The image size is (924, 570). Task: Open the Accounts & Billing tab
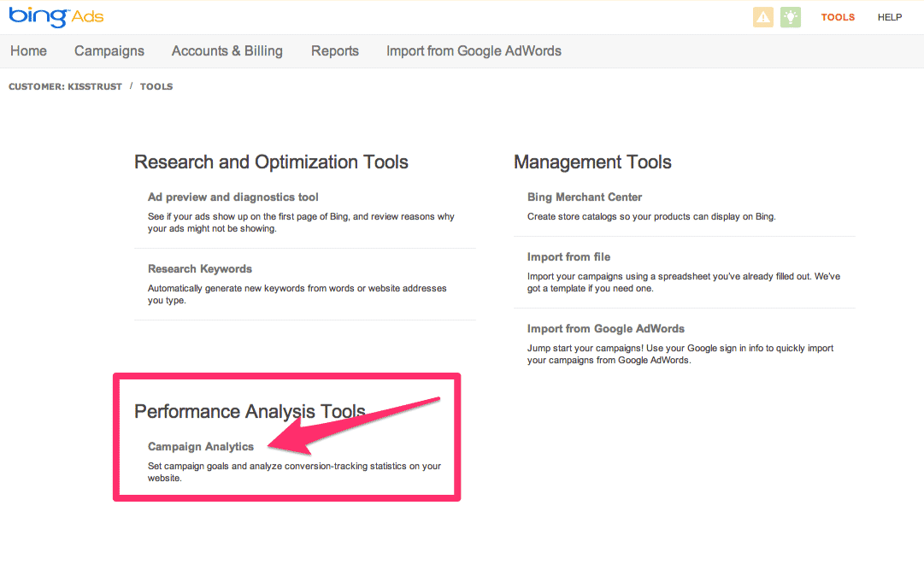pos(227,50)
